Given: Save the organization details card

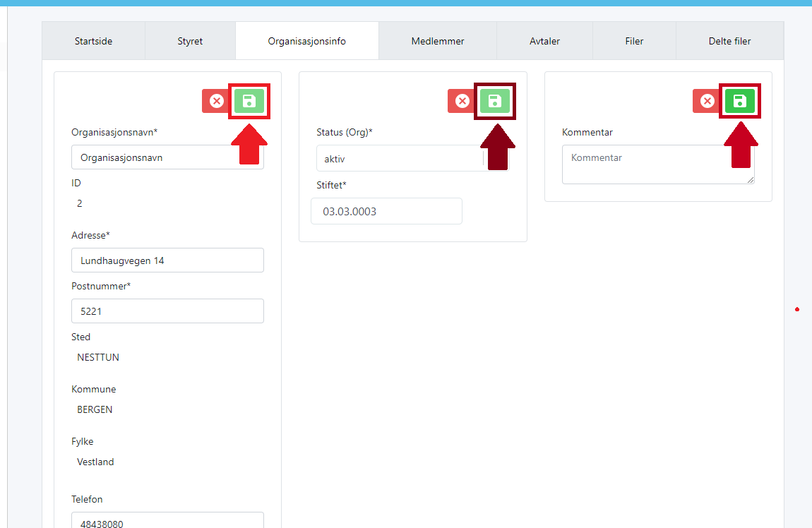Looking at the screenshot, I should tap(249, 102).
